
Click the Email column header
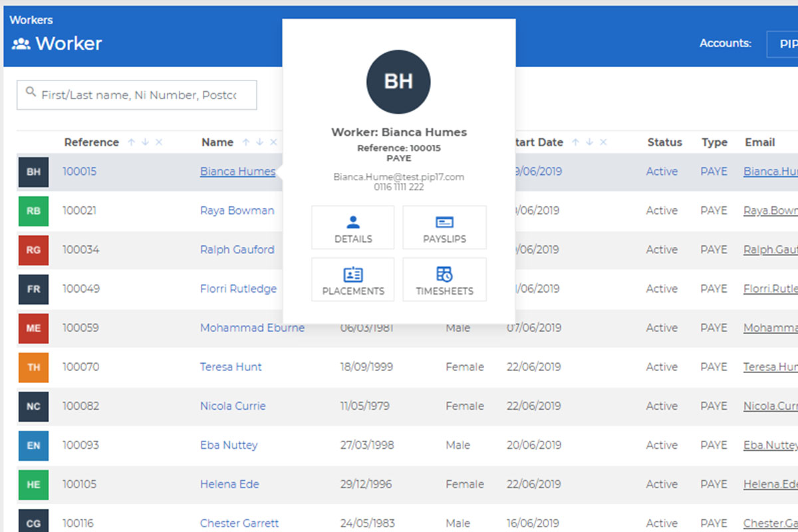[x=759, y=142]
